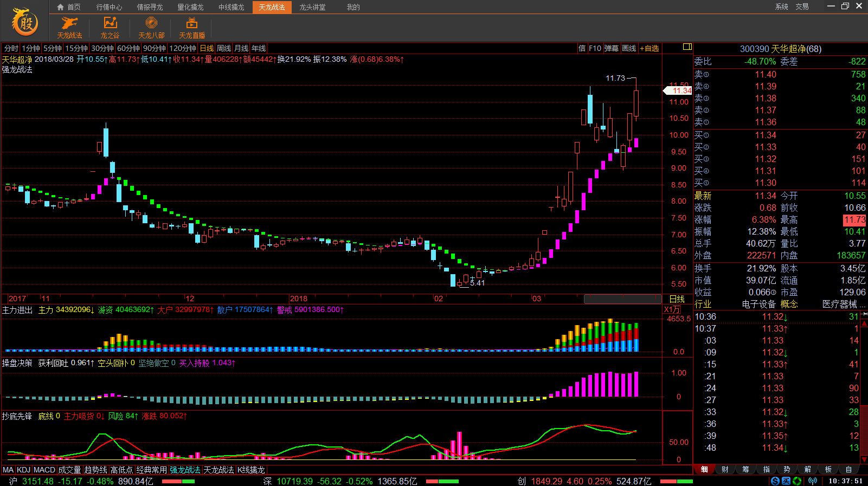Switch to 解 analysis tab
The width and height of the screenshot is (868, 486).
point(807,469)
